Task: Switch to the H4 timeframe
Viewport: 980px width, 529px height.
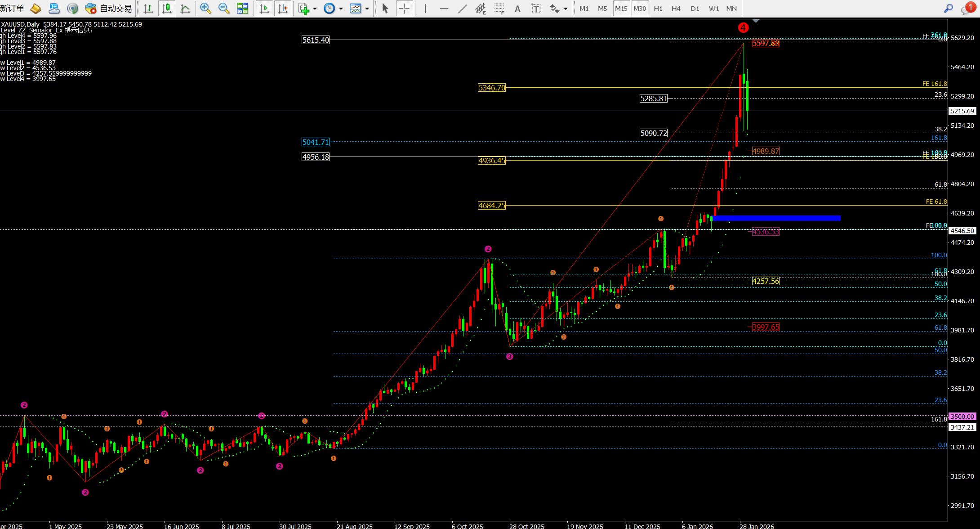Action: [676, 9]
